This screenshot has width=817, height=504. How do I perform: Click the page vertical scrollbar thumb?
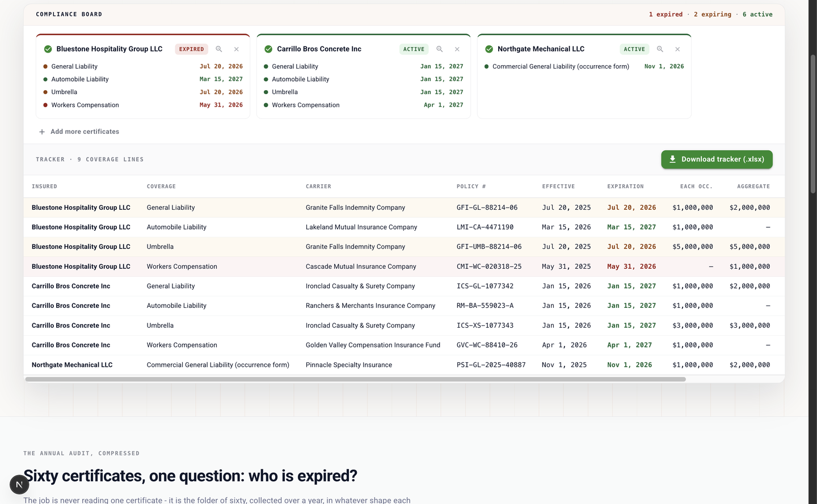point(813,124)
